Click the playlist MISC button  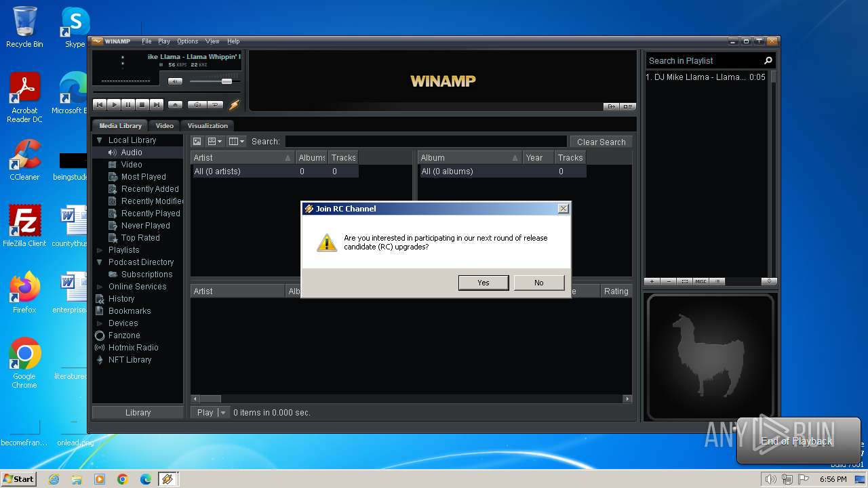(701, 281)
